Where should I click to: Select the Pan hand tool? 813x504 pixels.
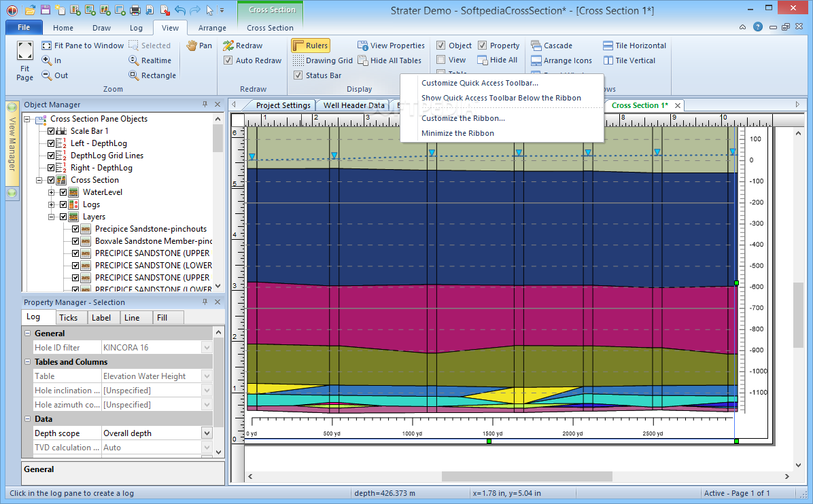(x=192, y=46)
